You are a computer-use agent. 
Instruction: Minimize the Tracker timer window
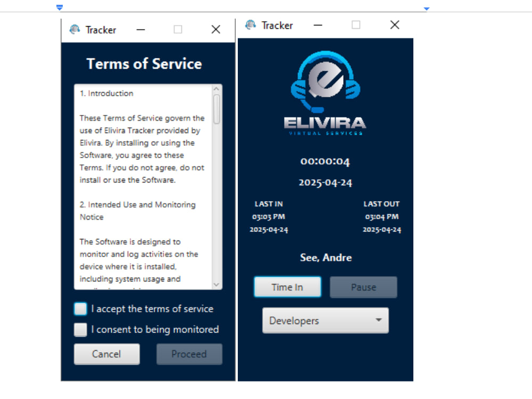[318, 25]
